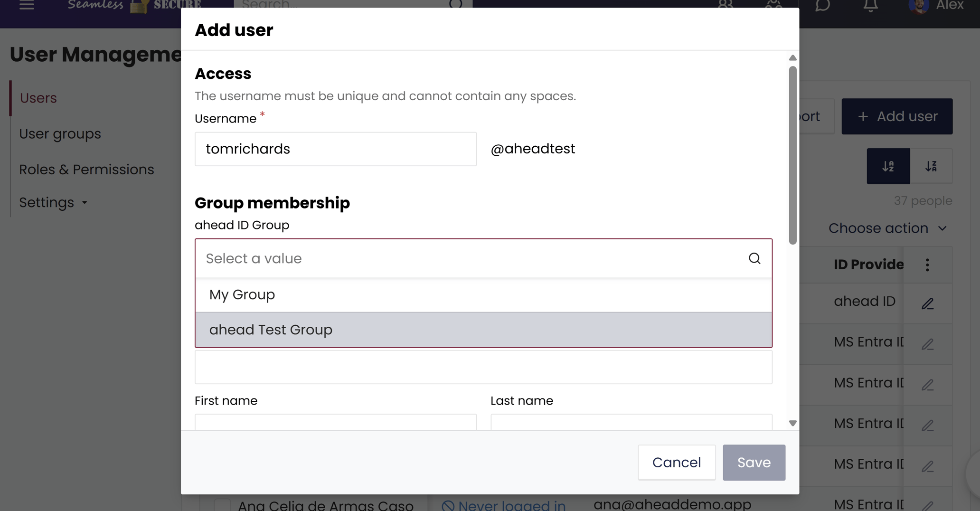
Task: Open Alex's profile avatar
Action: click(919, 6)
